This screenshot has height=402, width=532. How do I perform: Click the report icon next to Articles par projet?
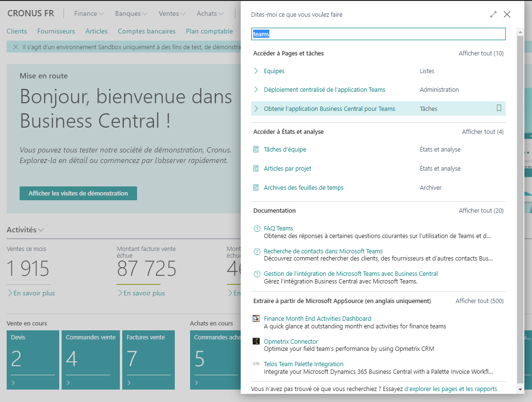point(256,168)
